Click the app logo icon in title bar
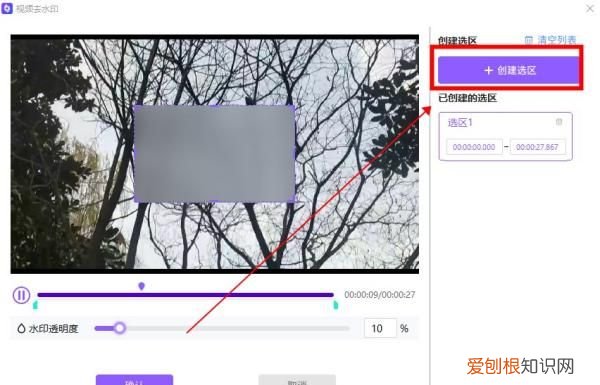 [7, 8]
